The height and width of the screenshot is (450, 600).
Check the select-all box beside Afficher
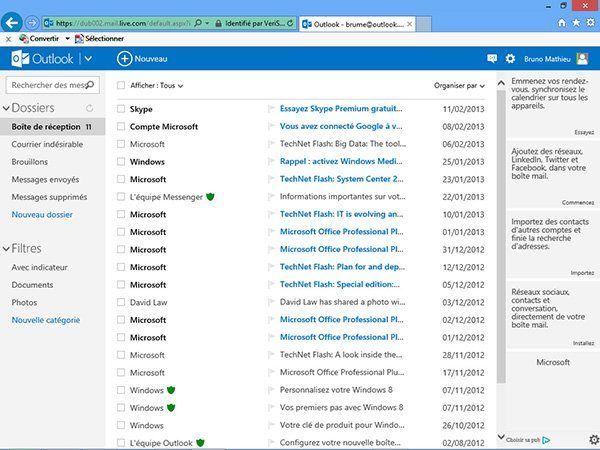[121, 86]
